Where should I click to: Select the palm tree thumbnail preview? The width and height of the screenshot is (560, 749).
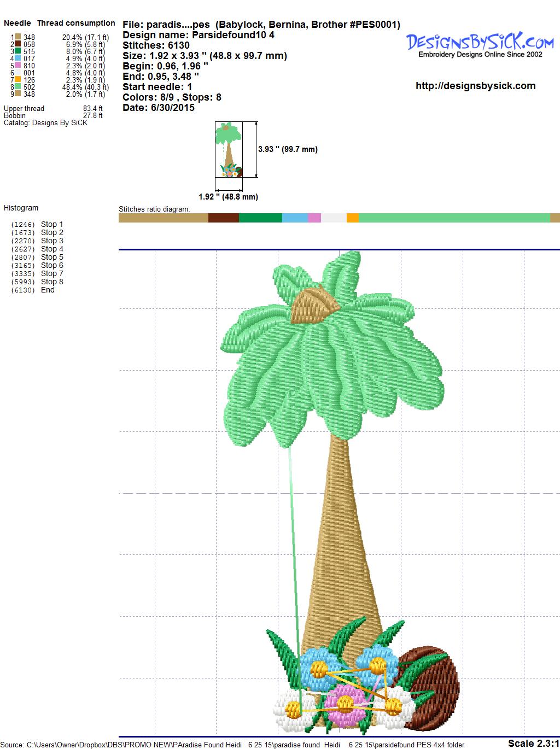(x=229, y=149)
